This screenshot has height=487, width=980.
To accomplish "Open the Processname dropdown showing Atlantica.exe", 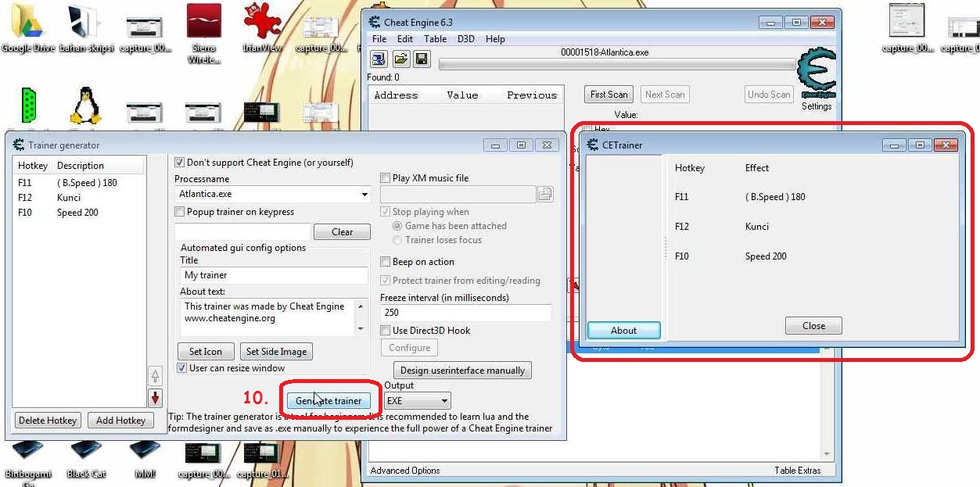I will click(272, 194).
